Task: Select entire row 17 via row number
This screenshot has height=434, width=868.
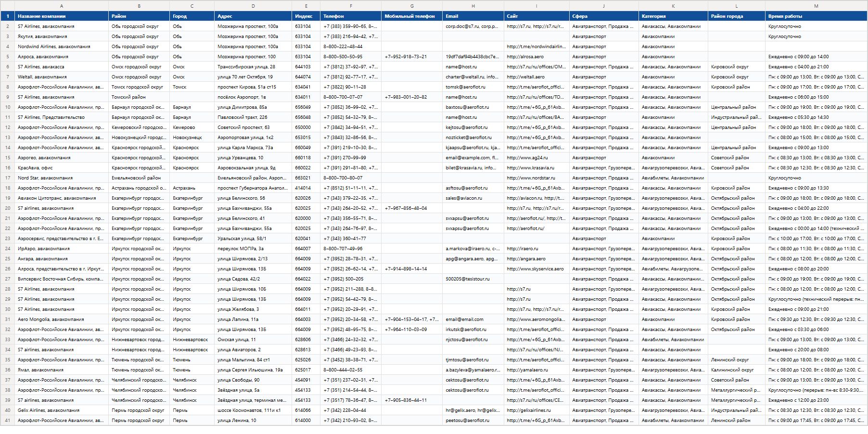Action: [x=8, y=178]
